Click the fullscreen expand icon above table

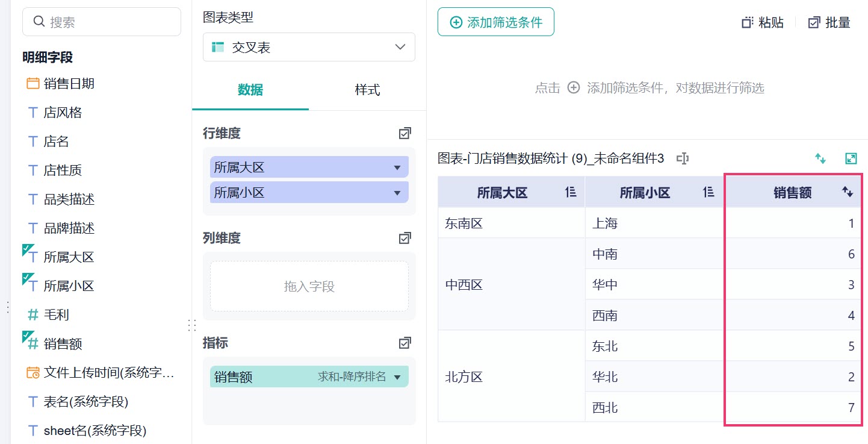tap(851, 158)
